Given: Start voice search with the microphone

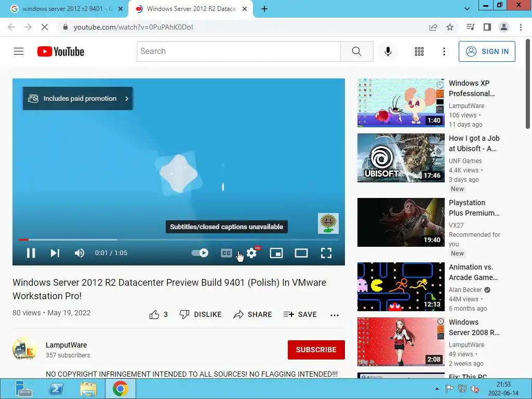Looking at the screenshot, I should click(388, 51).
